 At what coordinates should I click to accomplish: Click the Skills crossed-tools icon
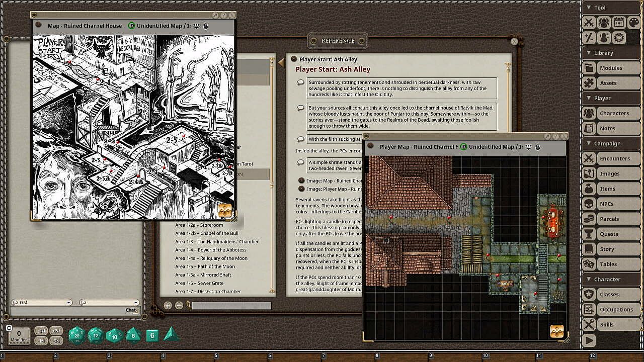click(589, 324)
